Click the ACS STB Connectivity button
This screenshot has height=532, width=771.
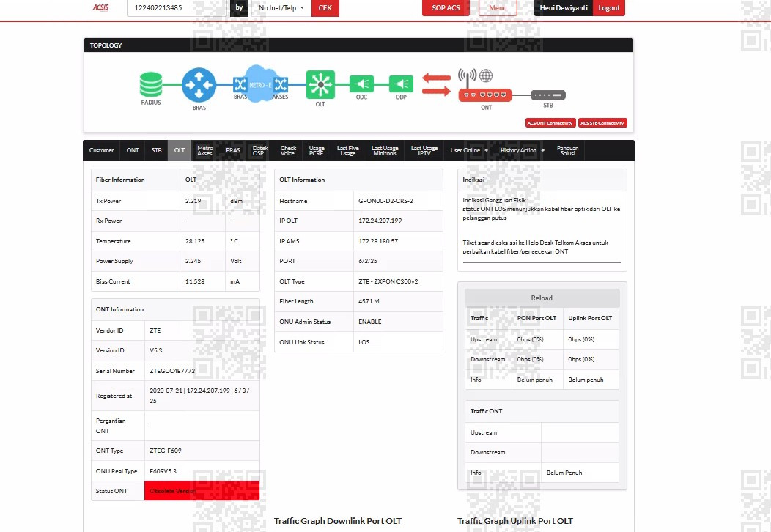point(602,123)
